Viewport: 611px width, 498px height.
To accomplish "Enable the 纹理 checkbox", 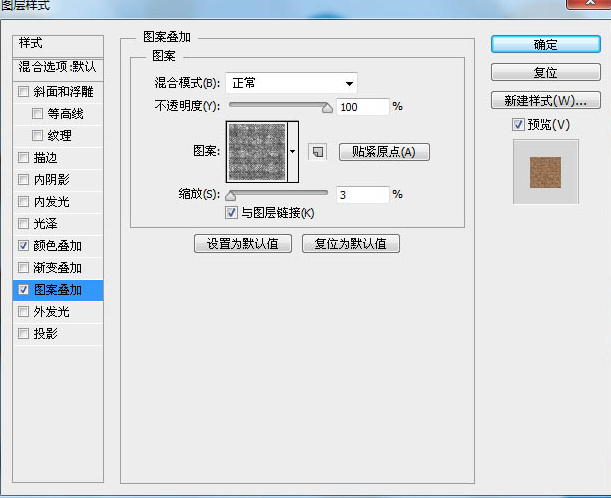I will coord(37,136).
